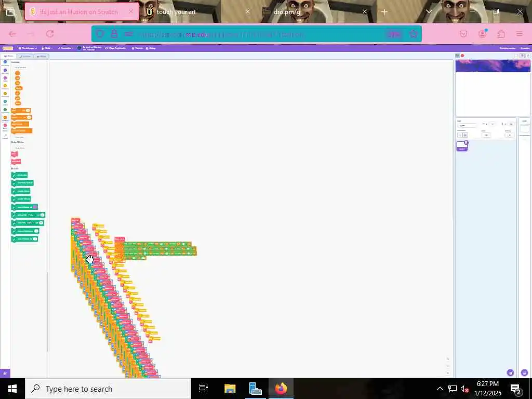This screenshot has width=532, height=399.
Task: Expand the Windows system tray chevron
Action: (440, 389)
